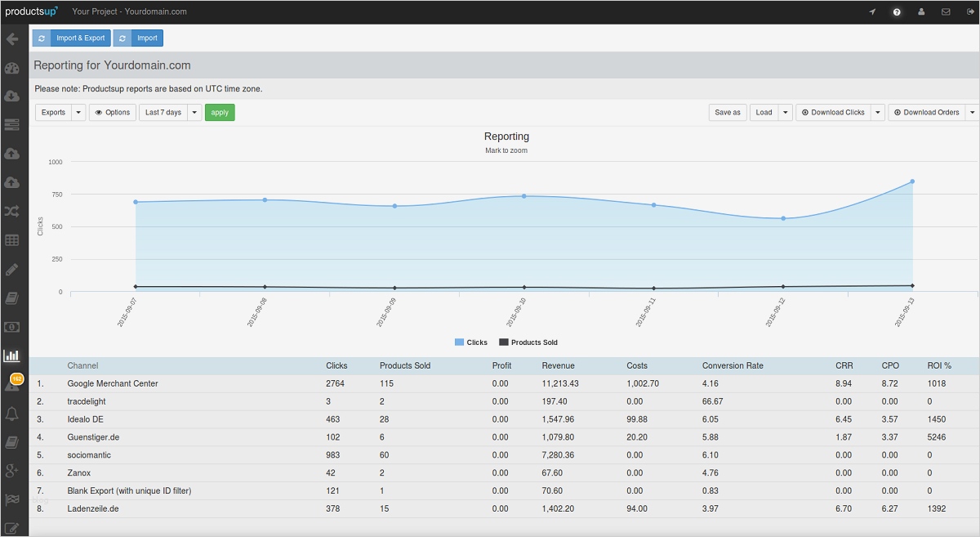Open the server list icon in sidebar
Image resolution: width=980 pixels, height=537 pixels.
click(11, 125)
